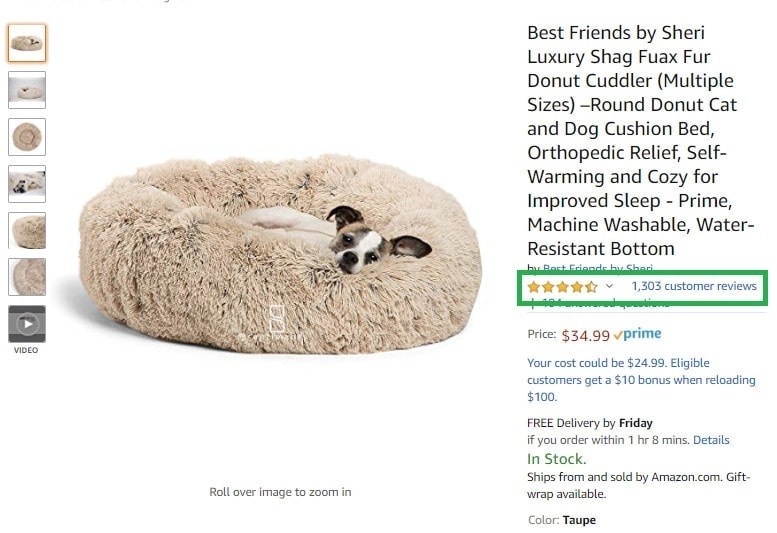Select the sixth thumbnail above the video
Viewport: 777px width, 533px height.
[x=27, y=277]
